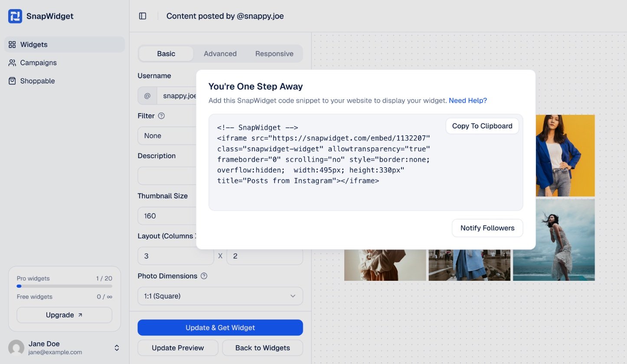Click the 'Free widgets' label

pos(35,297)
